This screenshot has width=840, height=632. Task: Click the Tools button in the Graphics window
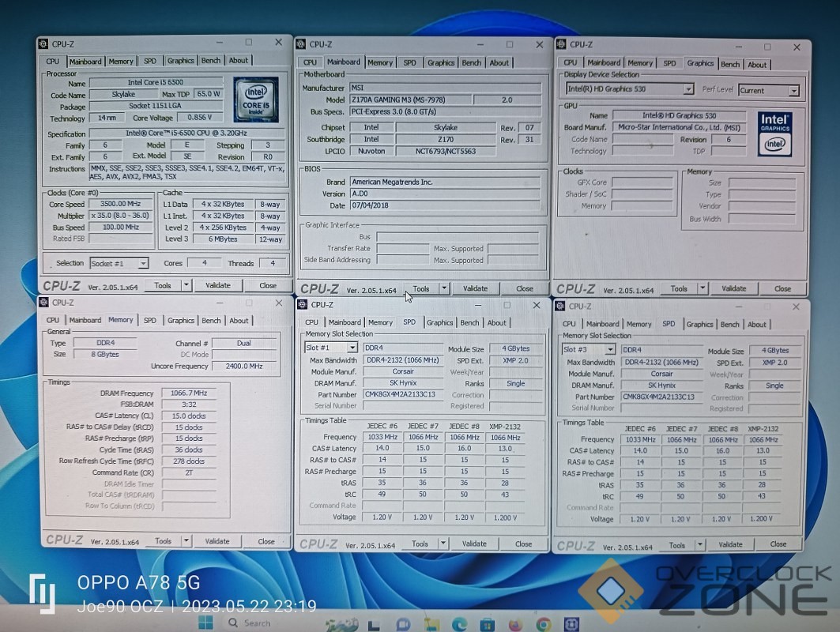(679, 288)
